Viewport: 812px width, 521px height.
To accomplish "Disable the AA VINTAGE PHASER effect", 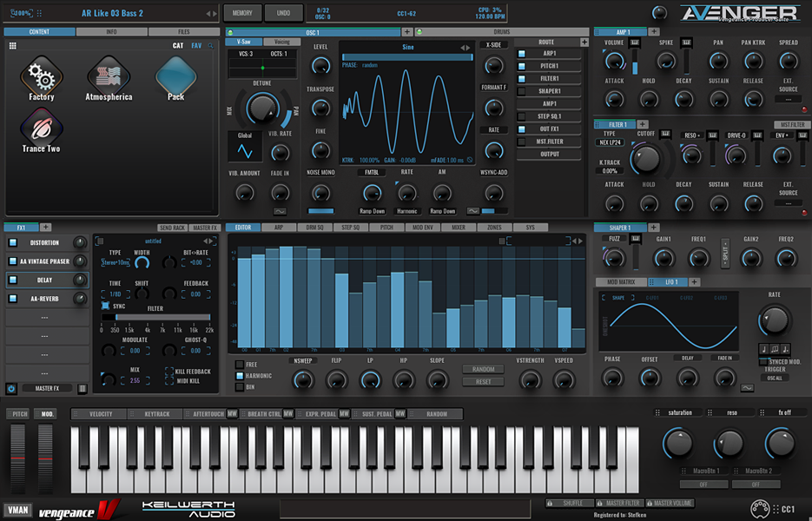I will (13, 261).
